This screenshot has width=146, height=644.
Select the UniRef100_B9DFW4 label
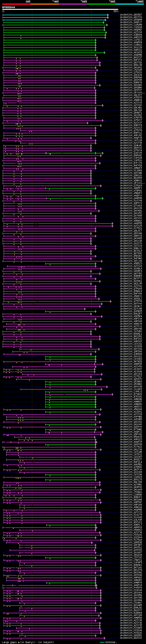[131, 77]
